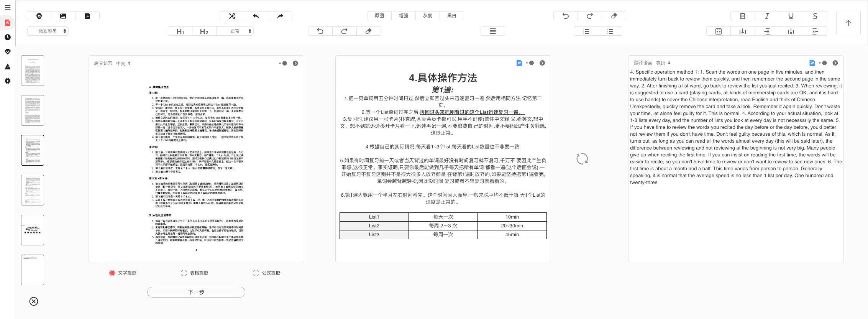Click the import image icon
Viewport: 868px width, 319px height.
point(63,16)
